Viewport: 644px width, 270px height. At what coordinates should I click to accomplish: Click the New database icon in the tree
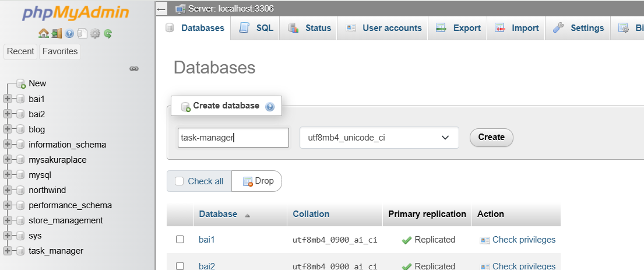22,84
